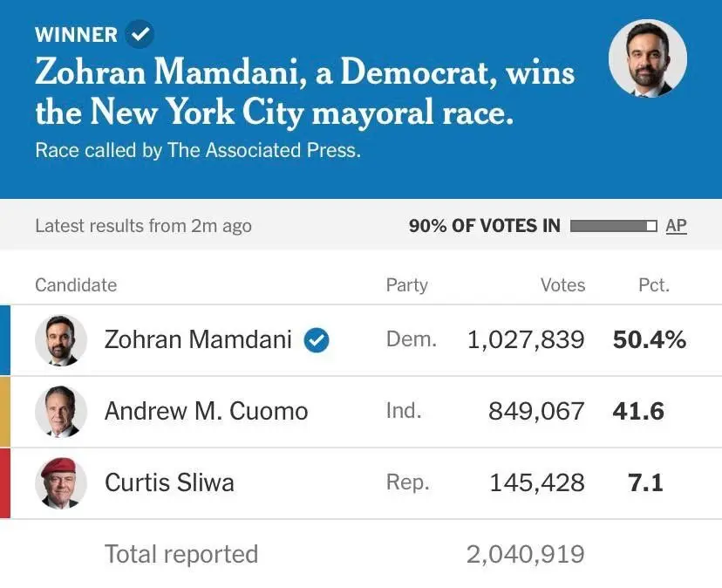Select the Andrew M. Cuomo name
Viewport: 722px width, 588px height.
point(206,412)
